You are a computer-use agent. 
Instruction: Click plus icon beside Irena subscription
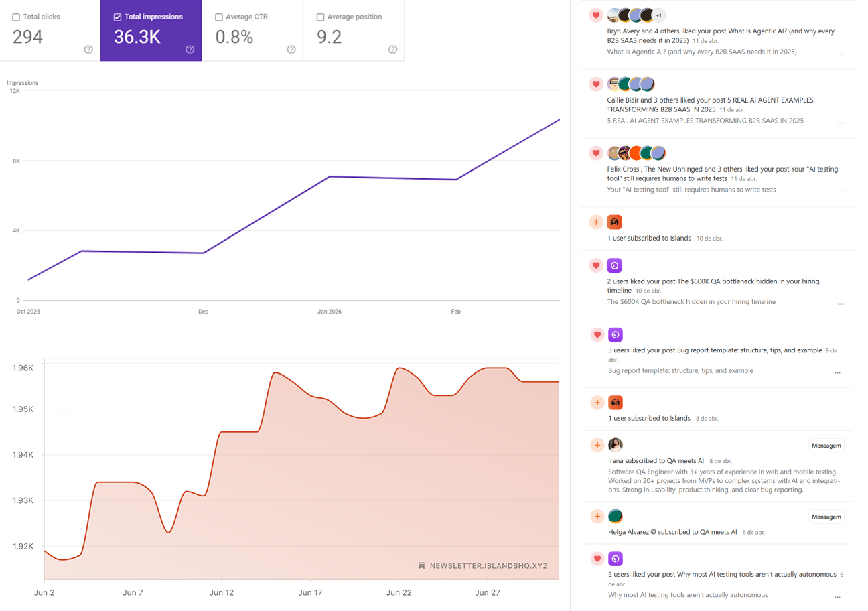click(x=597, y=445)
